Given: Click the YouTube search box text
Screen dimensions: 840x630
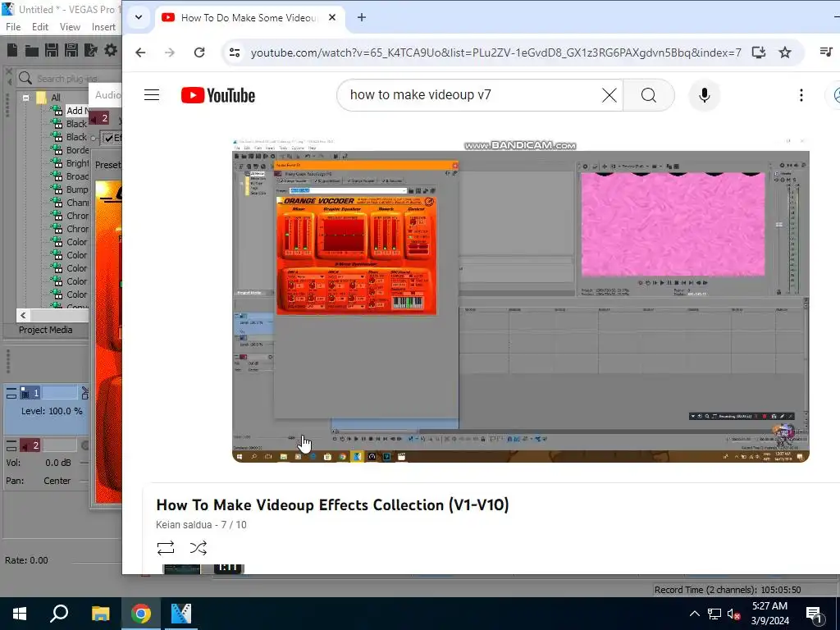Looking at the screenshot, I should point(421,95).
